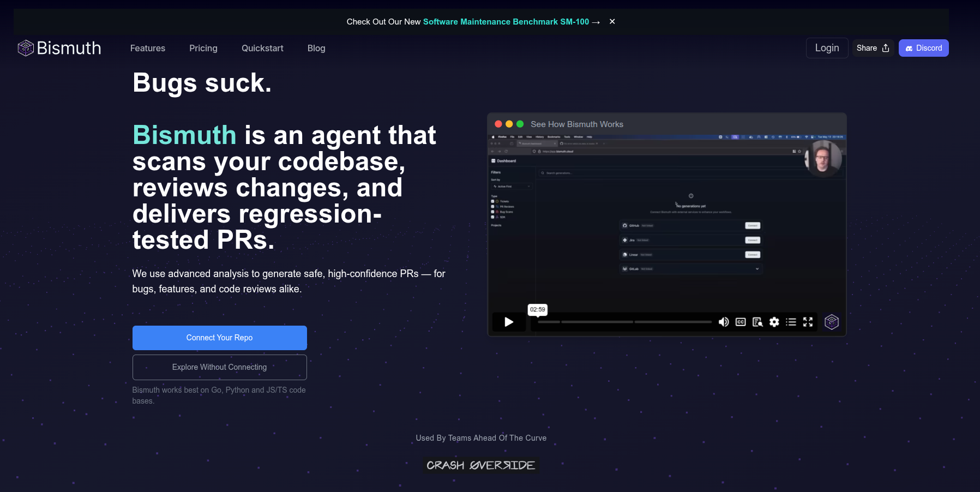The image size is (980, 492).
Task: Click the "We use advanced analysis" paragraph
Action: pyautogui.click(x=288, y=281)
